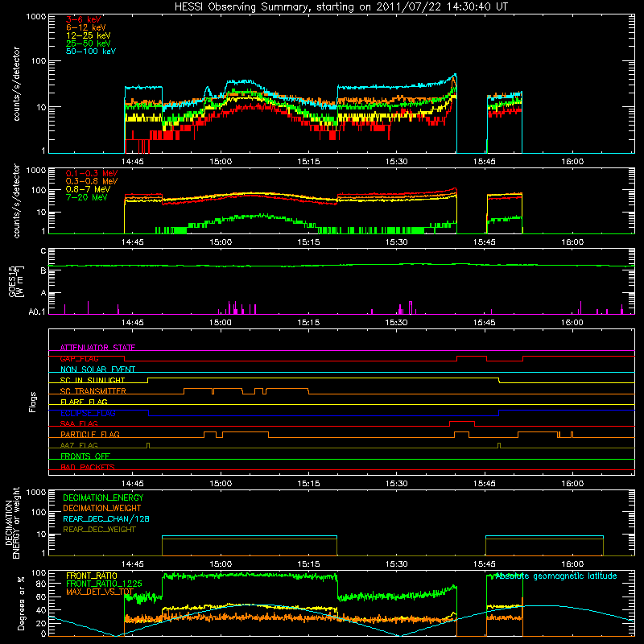This screenshot has width=644, height=644.
Task: Select the FRONTS_OFF flag label
Action: point(85,456)
